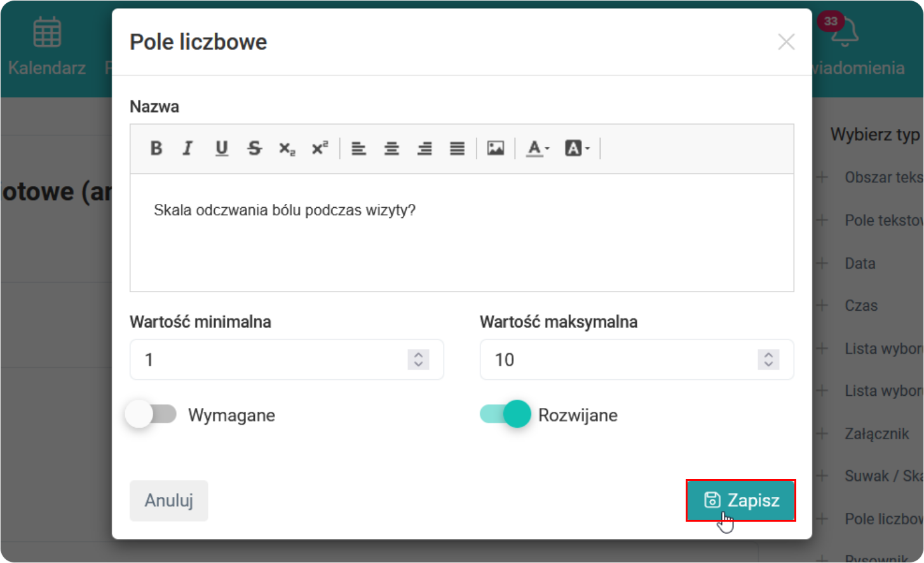Image resolution: width=924 pixels, height=563 pixels.
Task: Click the Kalendarz calendar icon
Action: [x=47, y=32]
